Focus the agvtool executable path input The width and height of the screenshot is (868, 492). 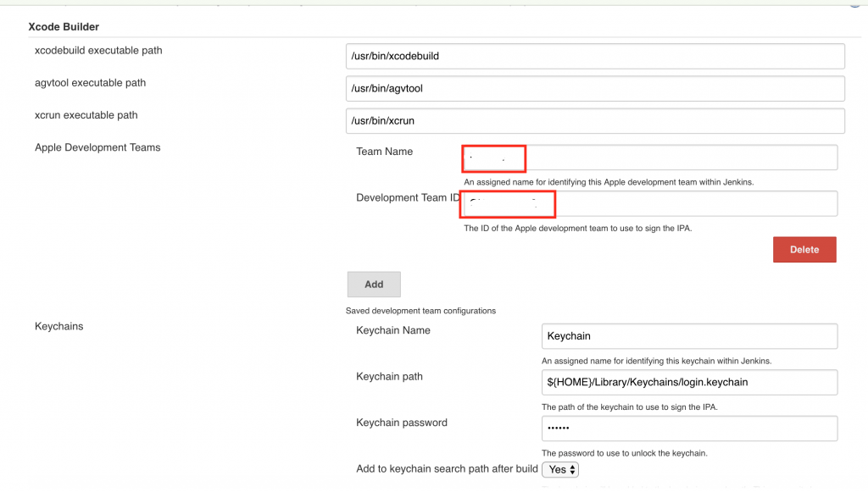(x=595, y=89)
